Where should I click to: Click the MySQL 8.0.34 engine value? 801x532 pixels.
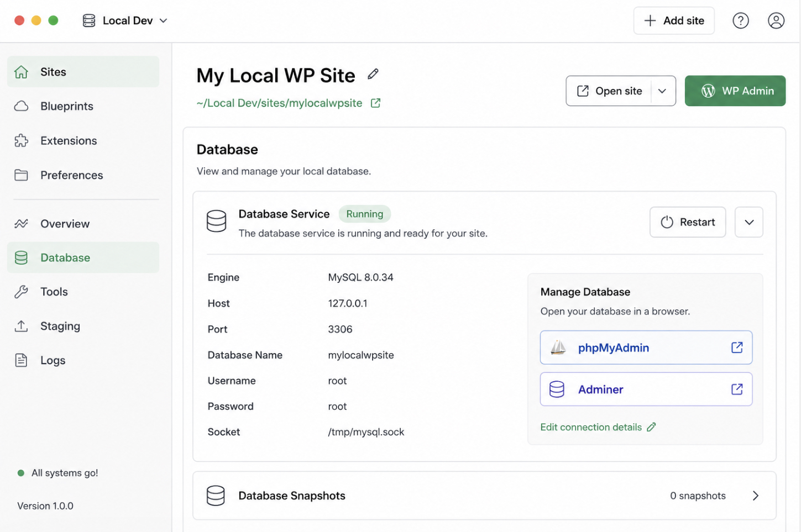[360, 277]
